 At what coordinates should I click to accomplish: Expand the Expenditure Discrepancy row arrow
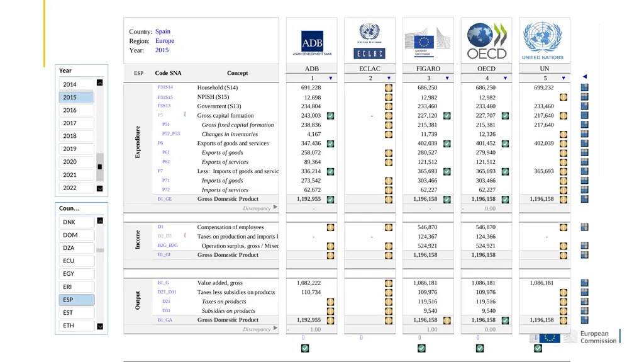275,207
